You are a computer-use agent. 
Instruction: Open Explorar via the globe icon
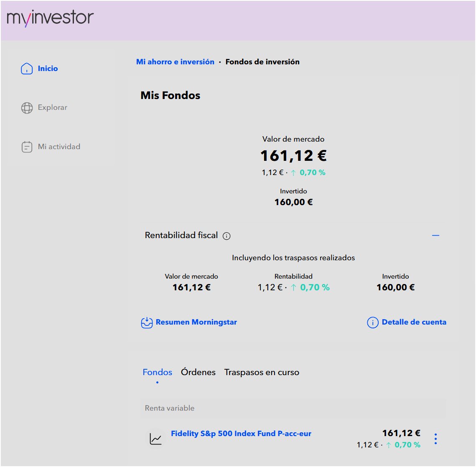click(27, 107)
